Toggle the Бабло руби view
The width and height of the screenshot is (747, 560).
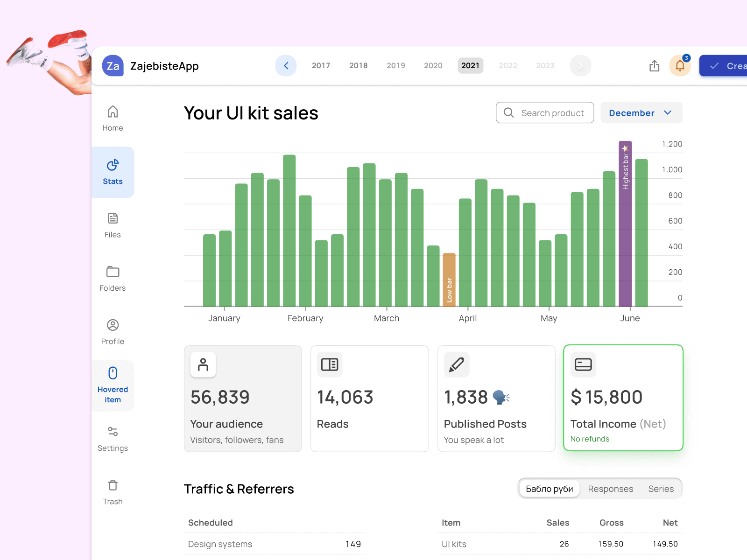(x=549, y=489)
